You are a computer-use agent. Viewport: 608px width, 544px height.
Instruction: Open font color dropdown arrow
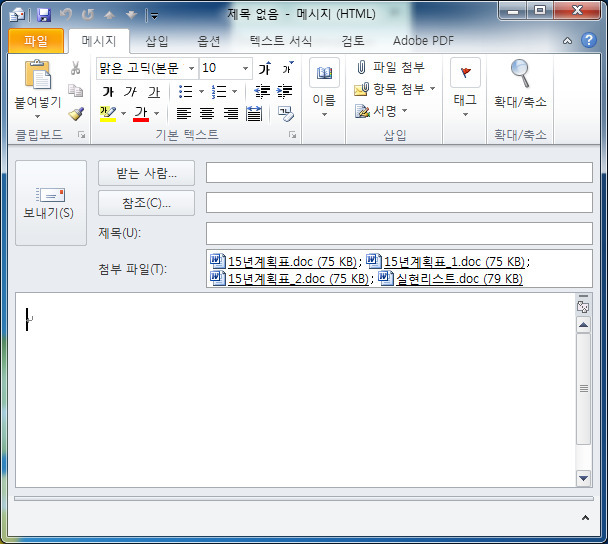157,114
